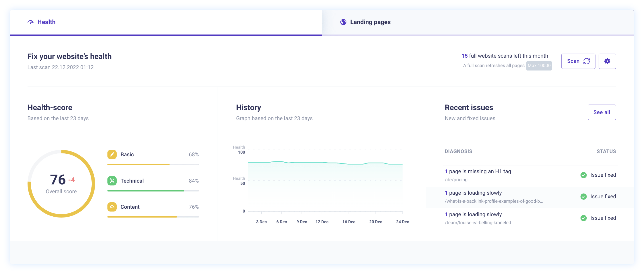Click the Max 10000 badge
644x274 pixels.
tap(539, 66)
